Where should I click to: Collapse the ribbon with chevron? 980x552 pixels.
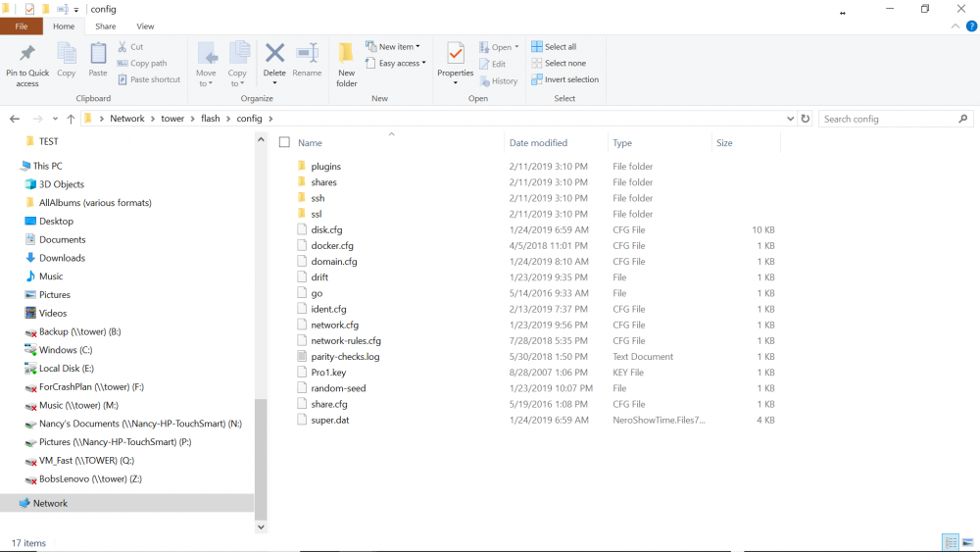955,26
